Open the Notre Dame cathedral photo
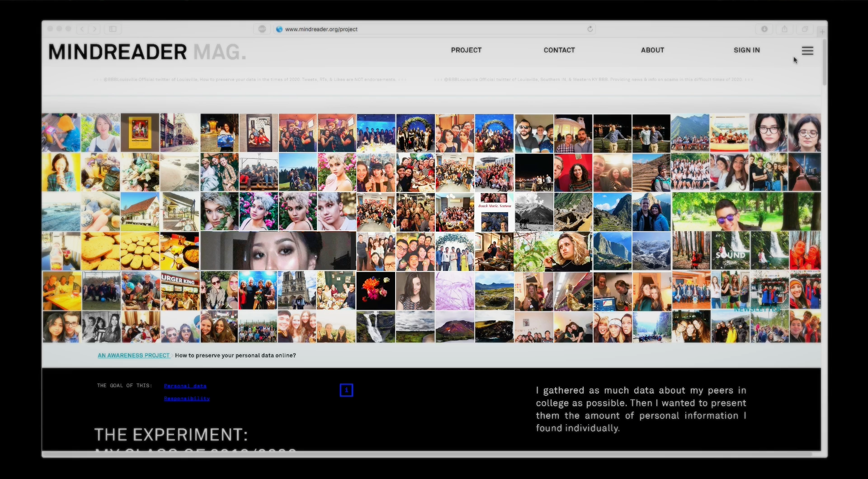Image resolution: width=868 pixels, height=479 pixels. click(x=297, y=291)
